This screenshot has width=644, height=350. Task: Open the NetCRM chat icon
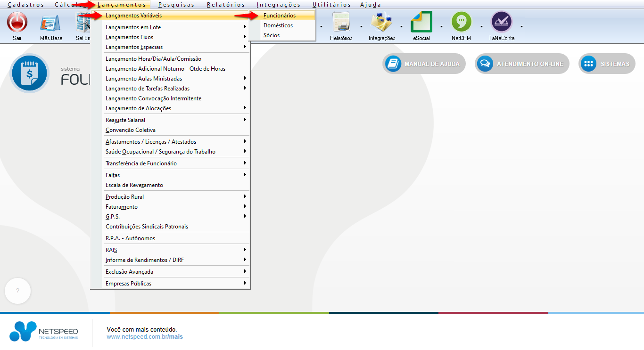coord(461,23)
